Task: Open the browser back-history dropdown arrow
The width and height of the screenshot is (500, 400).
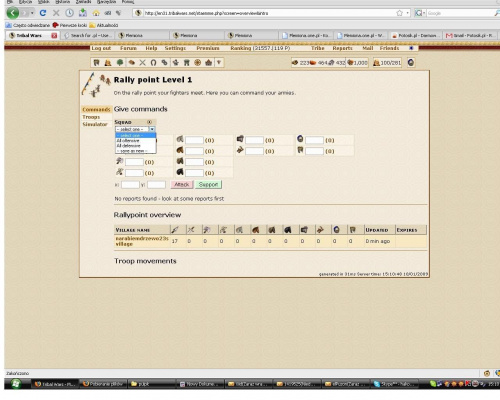Action: [32, 13]
